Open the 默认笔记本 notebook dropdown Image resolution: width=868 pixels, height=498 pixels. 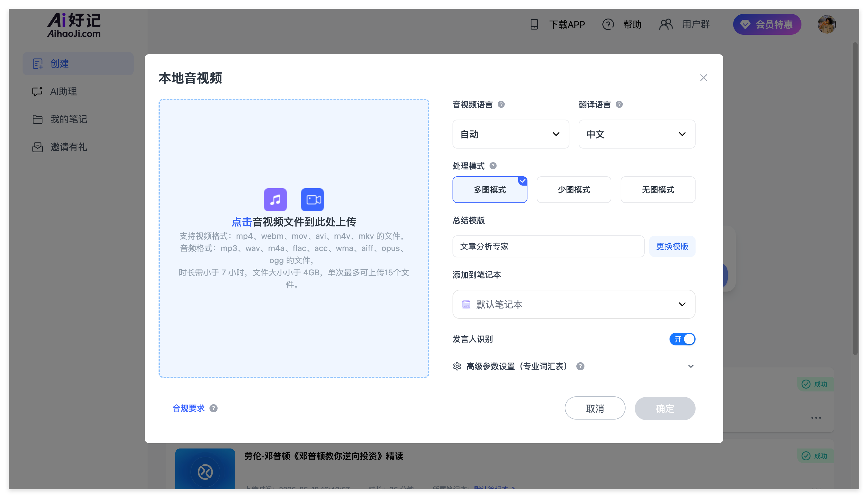pyautogui.click(x=574, y=304)
